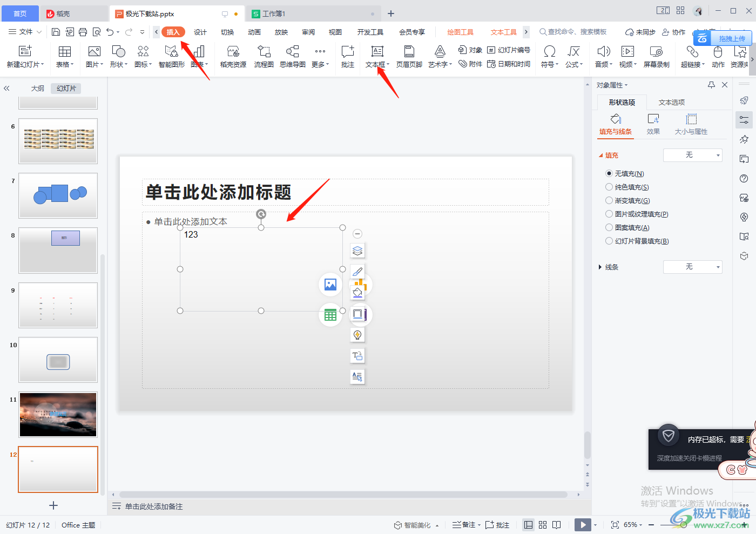Switch to the 视图 ribbon tab

335,32
